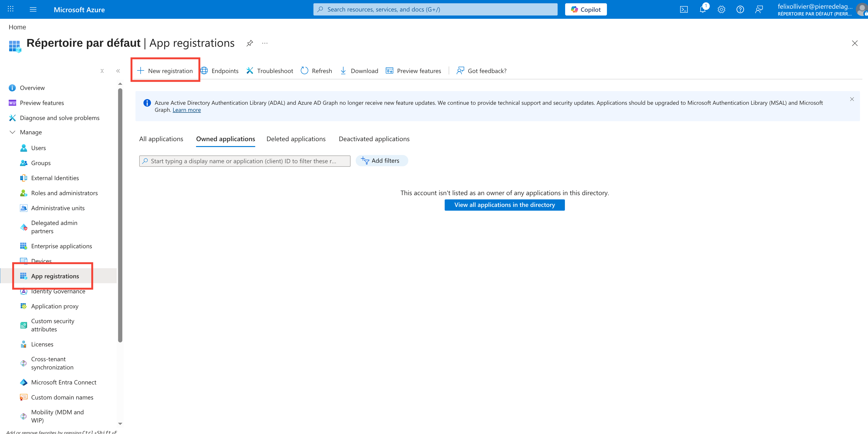
Task: Open the more options ellipsis beside the title
Action: click(265, 43)
